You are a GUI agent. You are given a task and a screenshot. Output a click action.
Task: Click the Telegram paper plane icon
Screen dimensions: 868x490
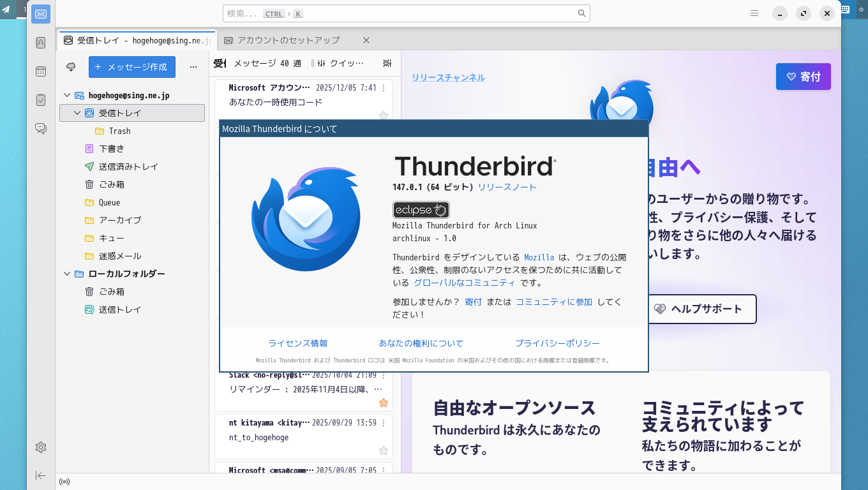[x=6, y=10]
